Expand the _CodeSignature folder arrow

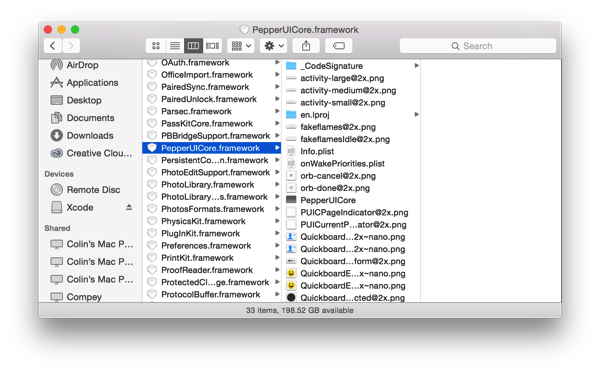click(x=416, y=66)
